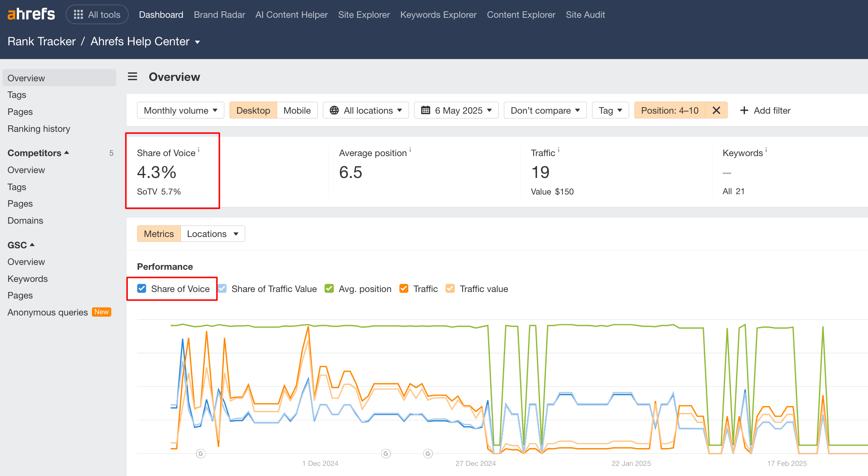Click the 4.3% Share of Voice value
Screen dimensions: 868x476
(x=157, y=172)
